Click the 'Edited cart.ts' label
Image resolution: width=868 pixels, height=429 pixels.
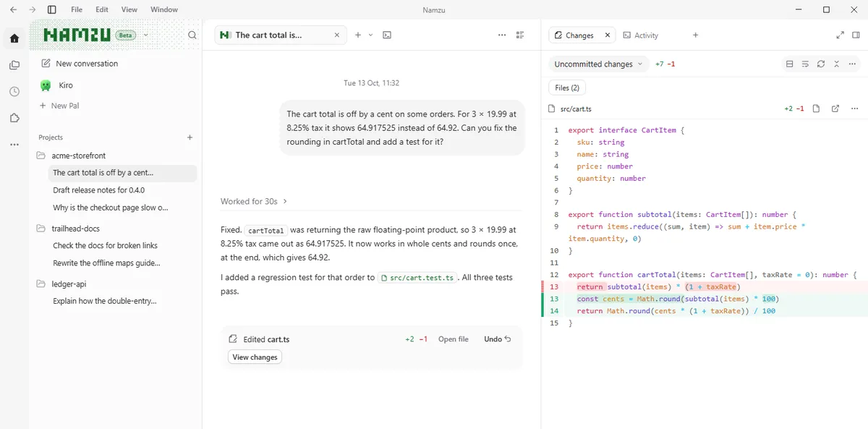pyautogui.click(x=266, y=339)
